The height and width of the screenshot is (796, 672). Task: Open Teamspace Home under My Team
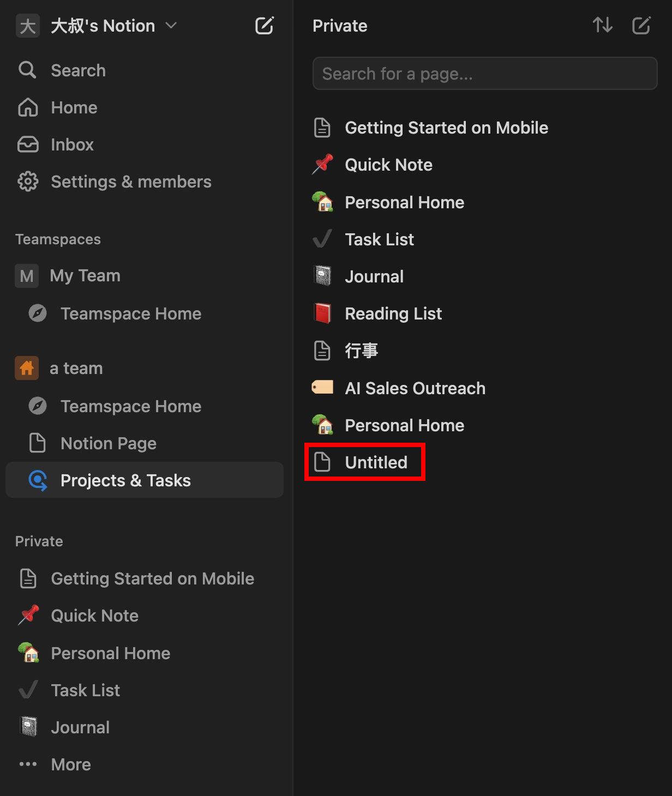131,313
